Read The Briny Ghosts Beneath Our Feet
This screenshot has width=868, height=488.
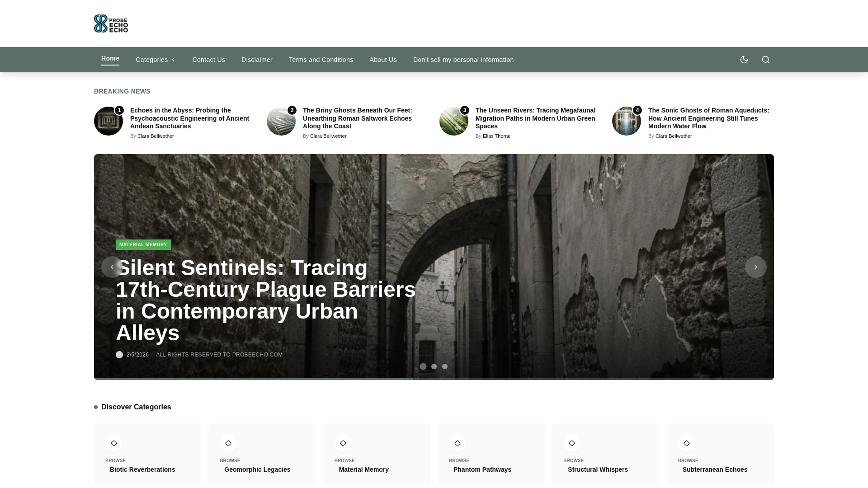tap(358, 118)
